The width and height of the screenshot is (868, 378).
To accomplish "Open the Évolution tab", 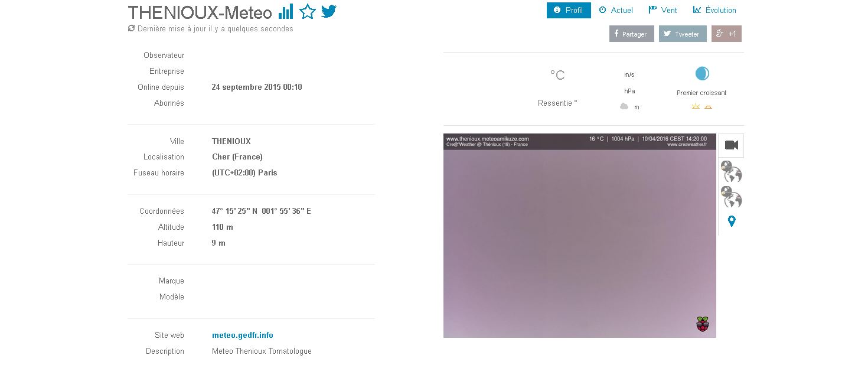I will tap(714, 10).
